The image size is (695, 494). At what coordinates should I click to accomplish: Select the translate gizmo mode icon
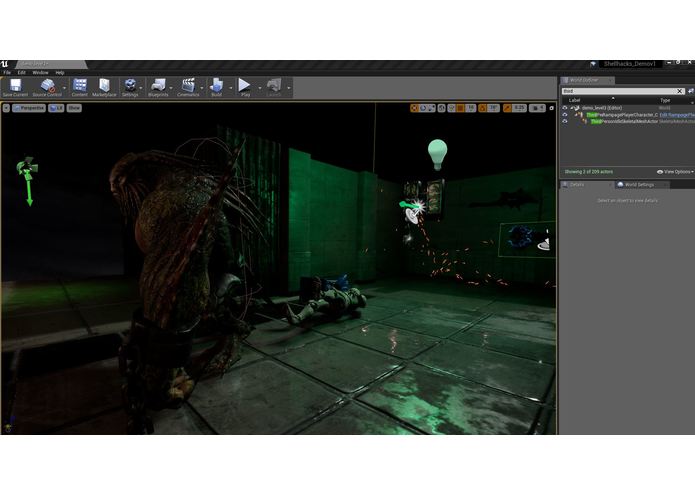pos(414,108)
